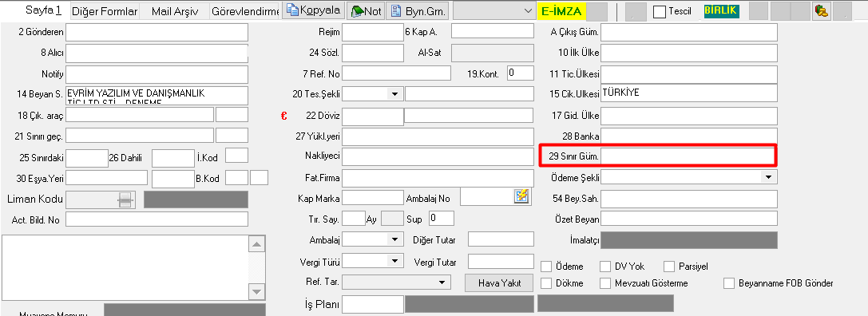Expand the Vergi Türü dropdown

(x=394, y=261)
